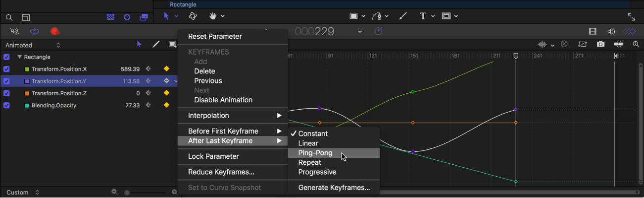Select the Paint Stroke brush tool
The image size is (644, 198).
pyautogui.click(x=402, y=16)
